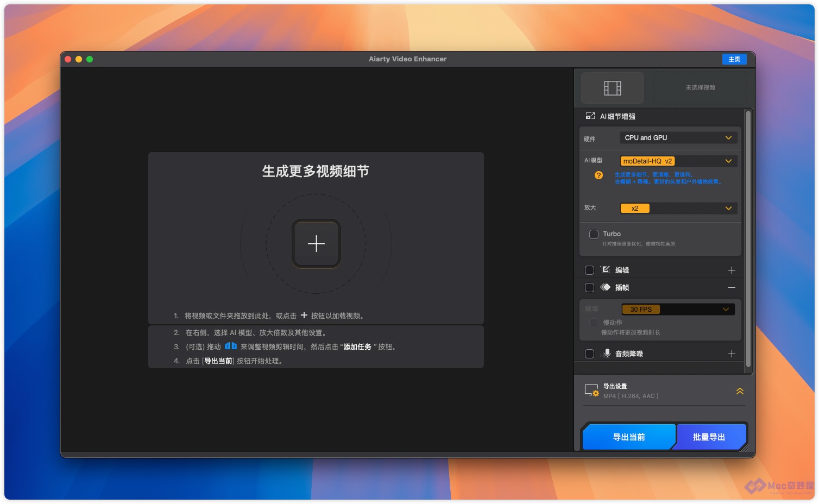Click the yellow minimize window button
Image resolution: width=819 pixels, height=504 pixels.
pos(79,59)
